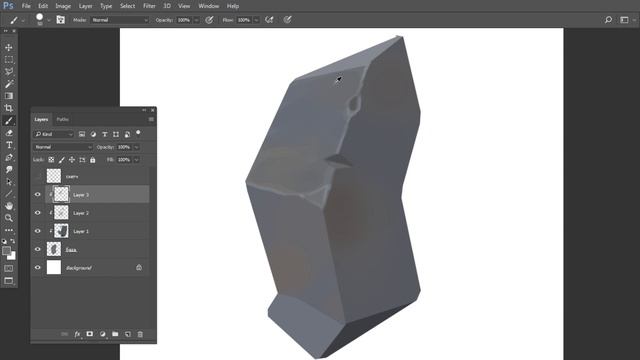Create a new layer group
This screenshot has width=640, height=360.
[x=115, y=334]
